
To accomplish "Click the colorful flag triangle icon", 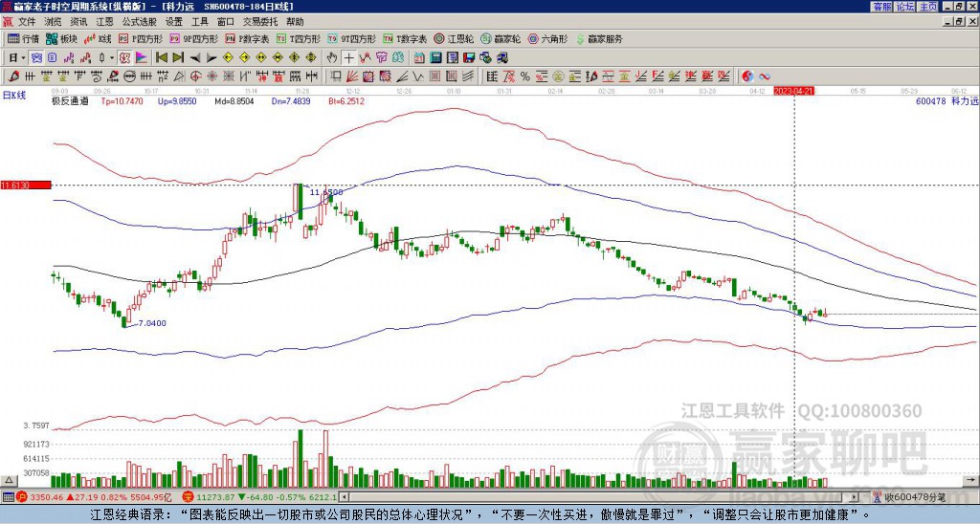I will [x=142, y=58].
